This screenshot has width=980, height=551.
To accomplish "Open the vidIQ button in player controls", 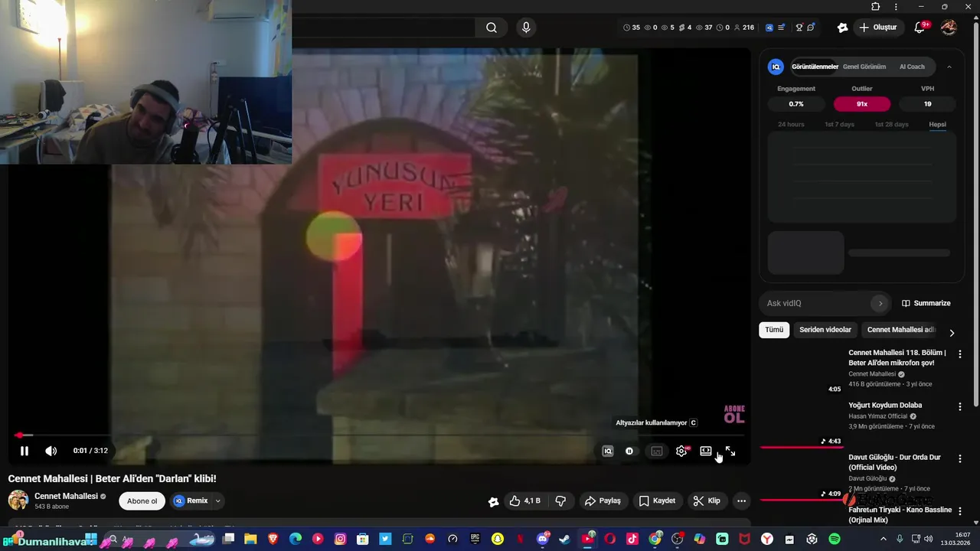I will pos(608,452).
